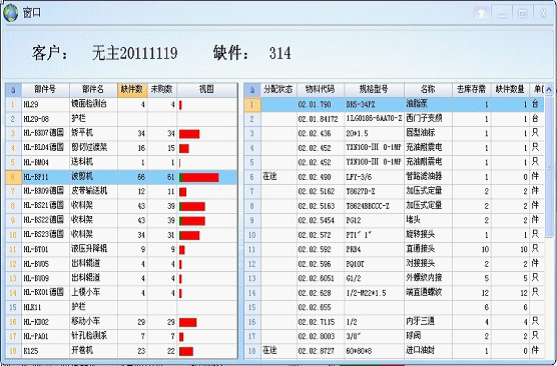Select the 上模小车 row
Viewport: 557px width, 366px height.
point(121,293)
